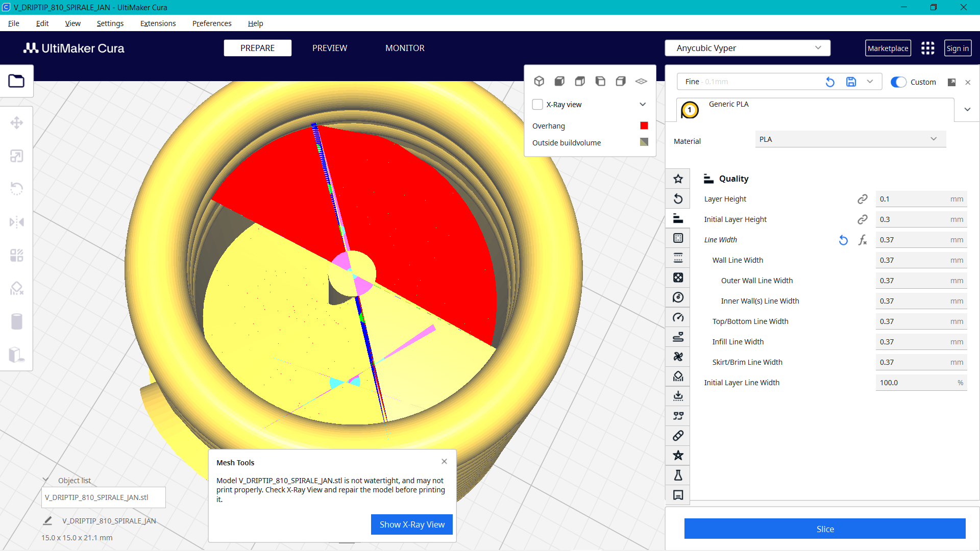Toggle the Custom print settings switch
Screen dimensions: 980x551
pos(898,82)
